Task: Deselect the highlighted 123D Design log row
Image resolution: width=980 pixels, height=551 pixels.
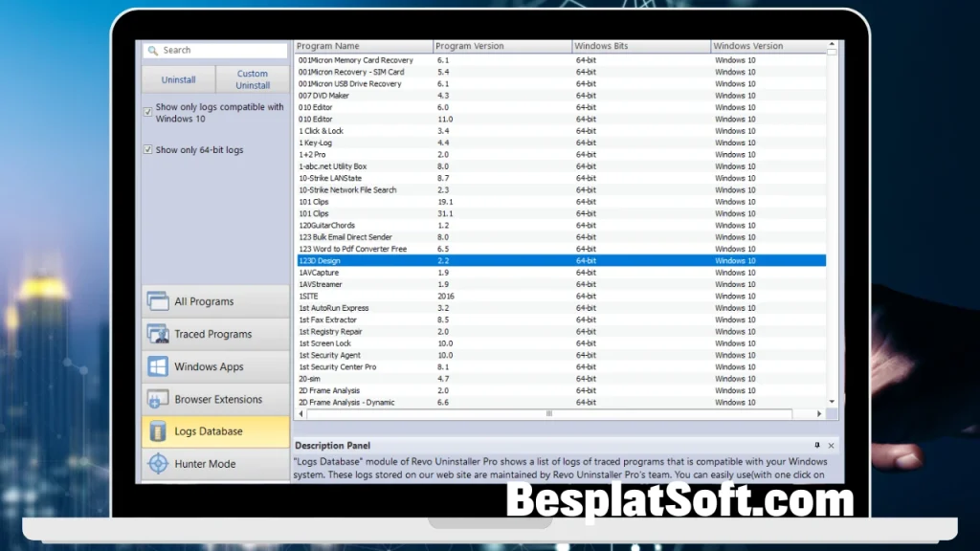Action: (383, 260)
